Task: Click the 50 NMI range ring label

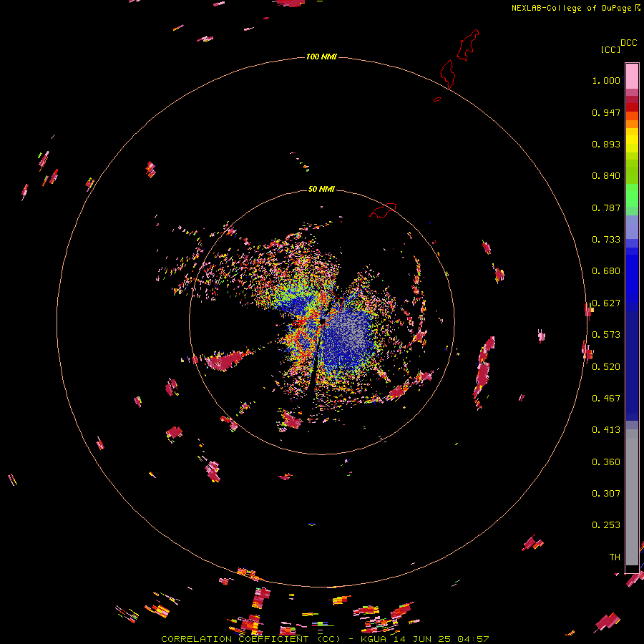Action: click(x=321, y=189)
